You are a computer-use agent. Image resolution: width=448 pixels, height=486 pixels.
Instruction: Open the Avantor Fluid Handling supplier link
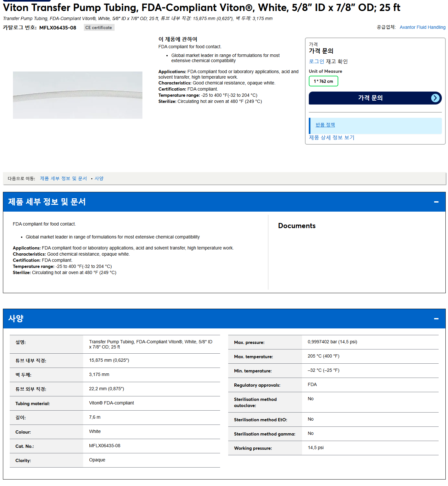pos(422,27)
